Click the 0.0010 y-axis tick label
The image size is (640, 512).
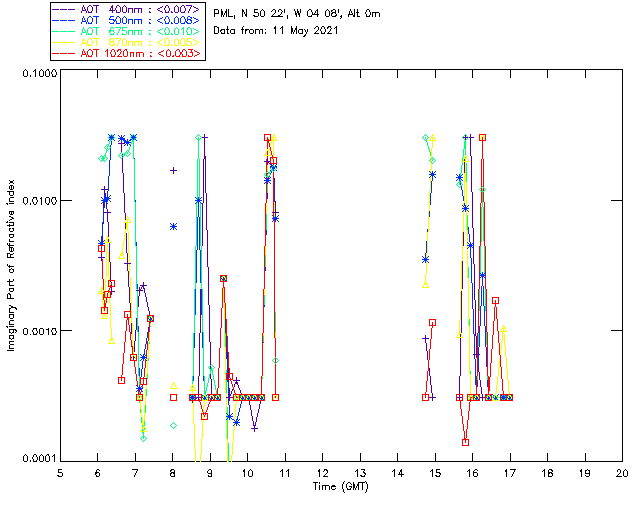(x=39, y=331)
